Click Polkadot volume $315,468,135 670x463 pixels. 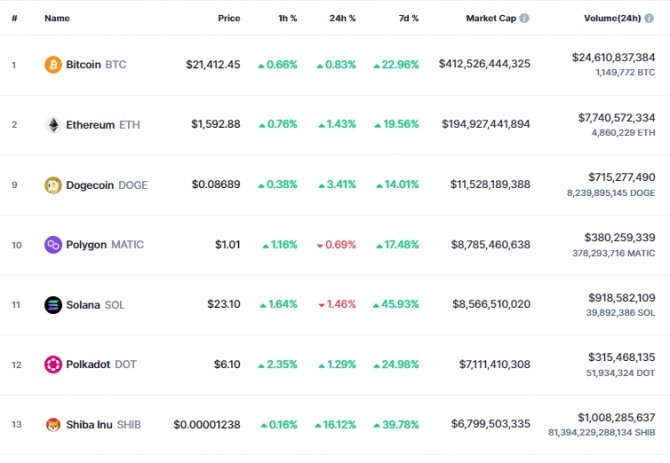(622, 357)
